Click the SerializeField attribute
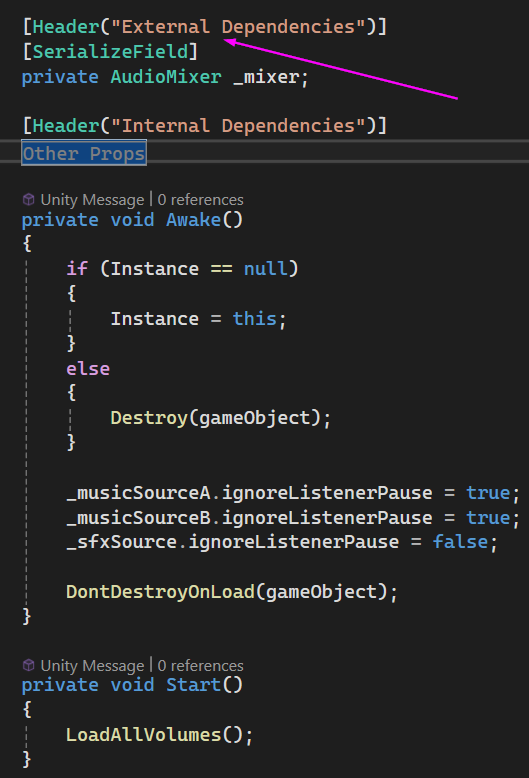The image size is (529, 778). coord(110,52)
